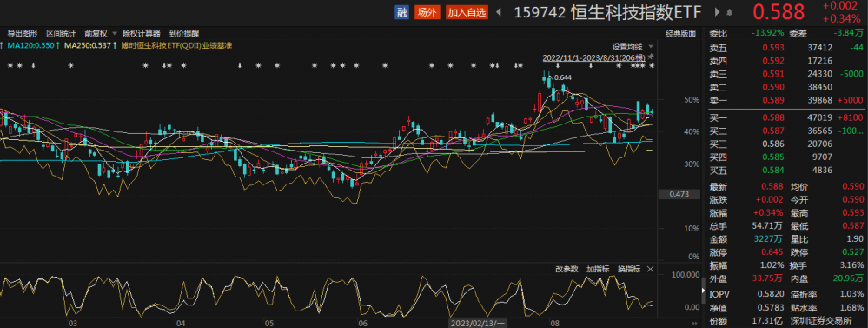This screenshot has height=328, width=868.
Task: Switch to 经典版面 classic layout
Action: (x=680, y=33)
